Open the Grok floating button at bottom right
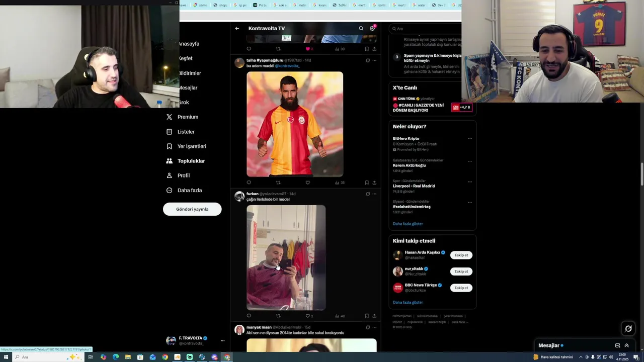Image resolution: width=644 pixels, height=362 pixels. (x=628, y=329)
